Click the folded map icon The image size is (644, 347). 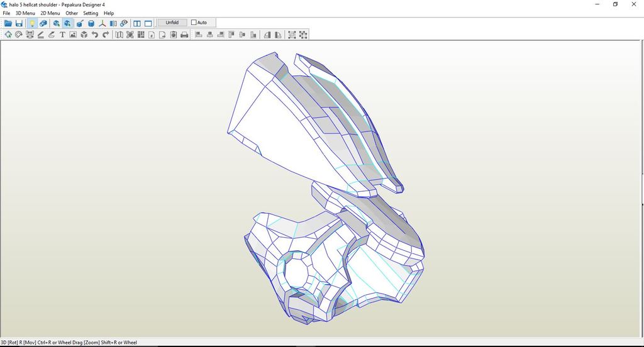119,35
